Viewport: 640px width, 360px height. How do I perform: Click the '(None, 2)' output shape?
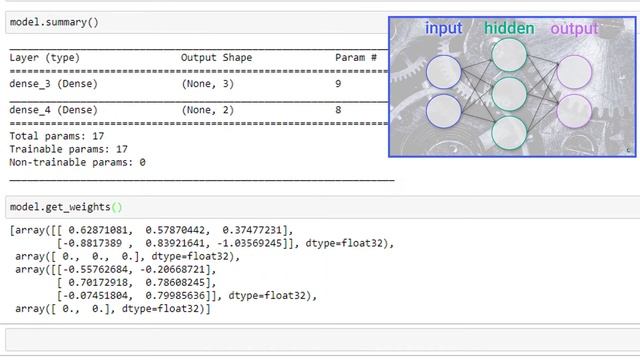click(x=207, y=110)
